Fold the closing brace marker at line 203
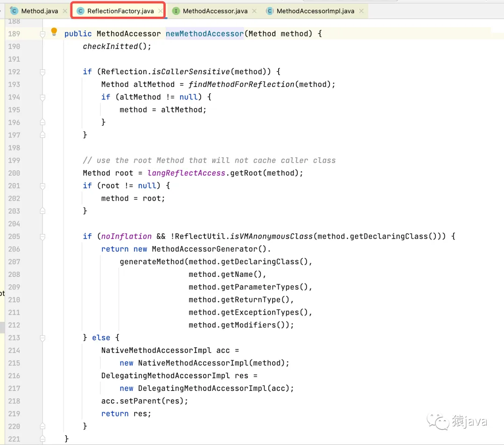This screenshot has height=445, width=504. 42,211
